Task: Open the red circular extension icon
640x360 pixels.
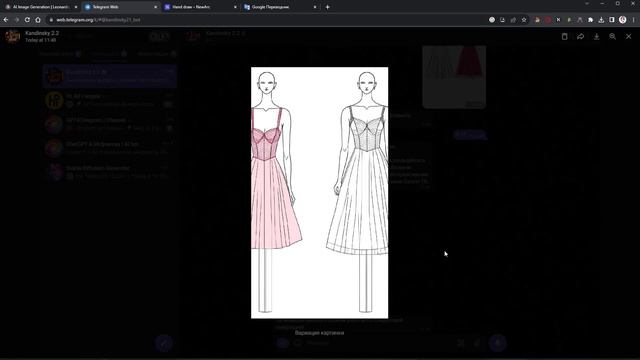Action: tap(548, 20)
